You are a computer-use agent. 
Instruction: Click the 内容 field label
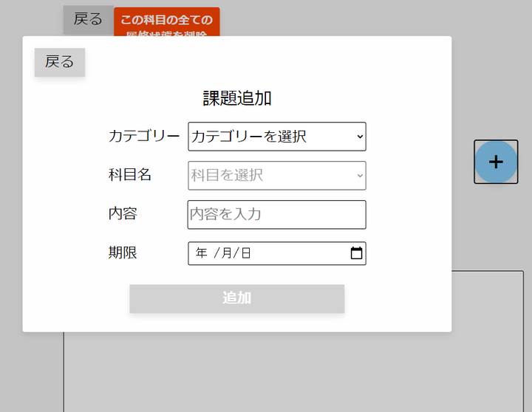[x=123, y=214]
